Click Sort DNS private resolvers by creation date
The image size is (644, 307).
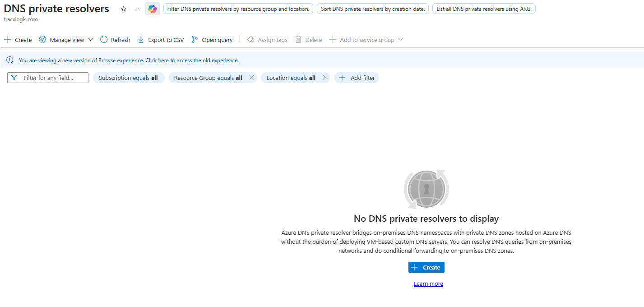point(373,9)
